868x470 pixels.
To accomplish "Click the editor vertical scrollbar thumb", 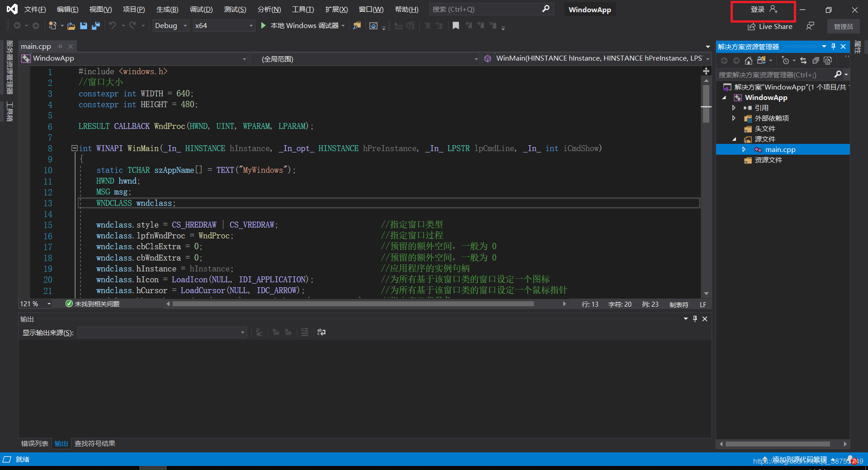I will point(706,104).
